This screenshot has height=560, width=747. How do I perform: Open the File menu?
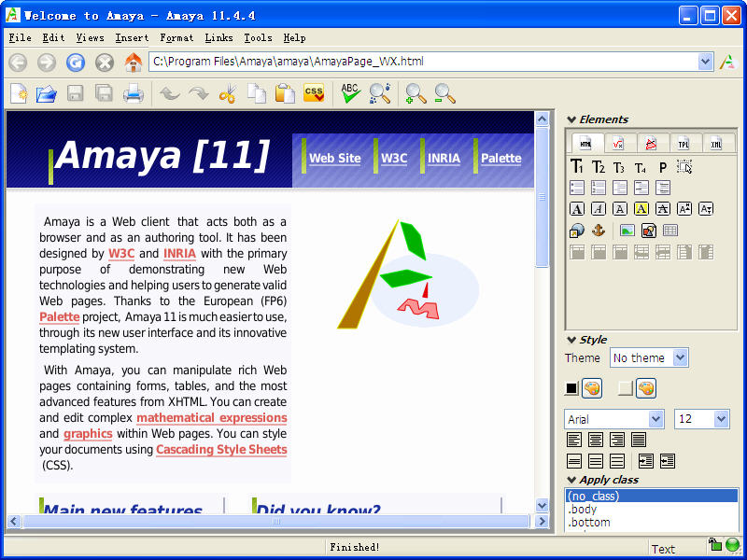20,37
